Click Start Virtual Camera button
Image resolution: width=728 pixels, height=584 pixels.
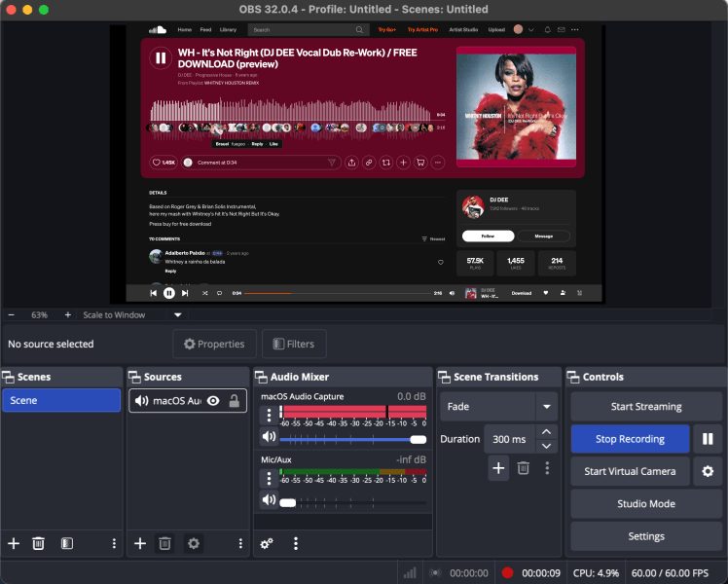pyautogui.click(x=630, y=471)
